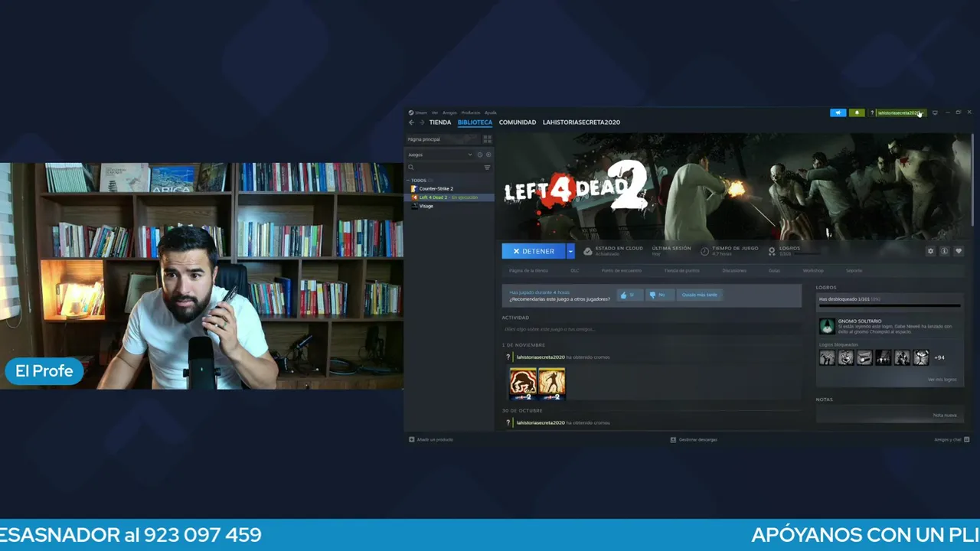Open Tienda de puntos link

[x=681, y=271]
